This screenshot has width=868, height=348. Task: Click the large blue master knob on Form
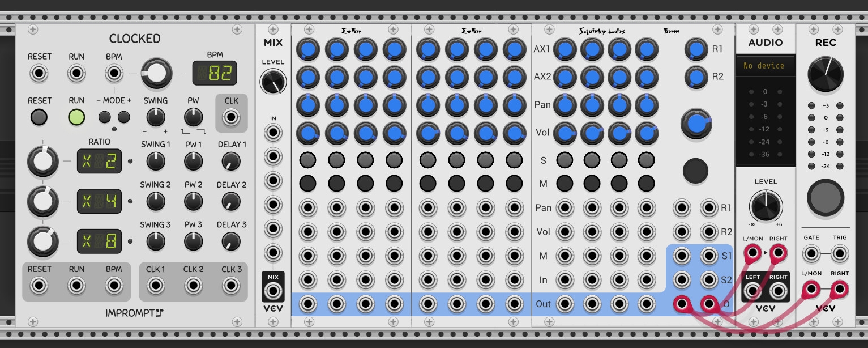tap(695, 125)
